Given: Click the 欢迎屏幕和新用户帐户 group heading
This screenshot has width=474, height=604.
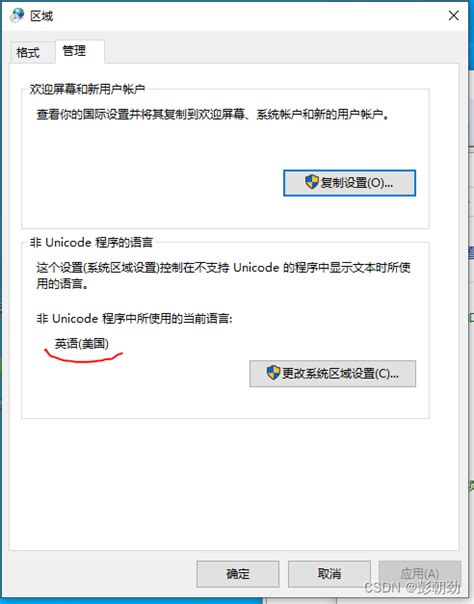Looking at the screenshot, I should [87, 89].
